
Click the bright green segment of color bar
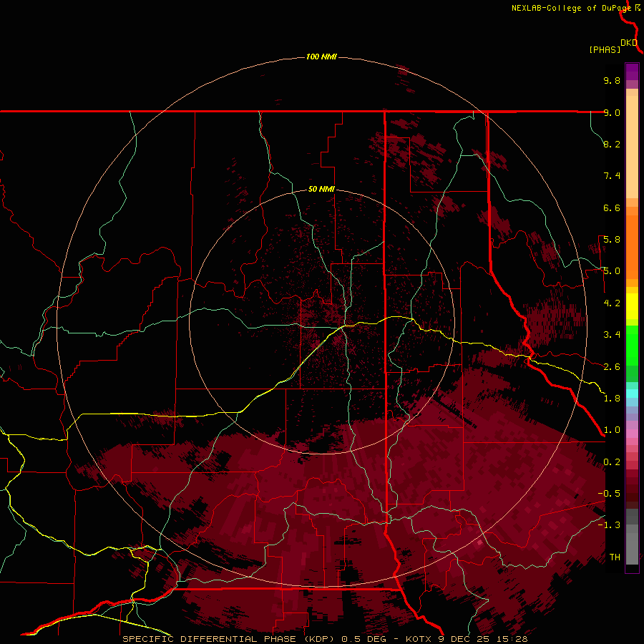point(632,345)
